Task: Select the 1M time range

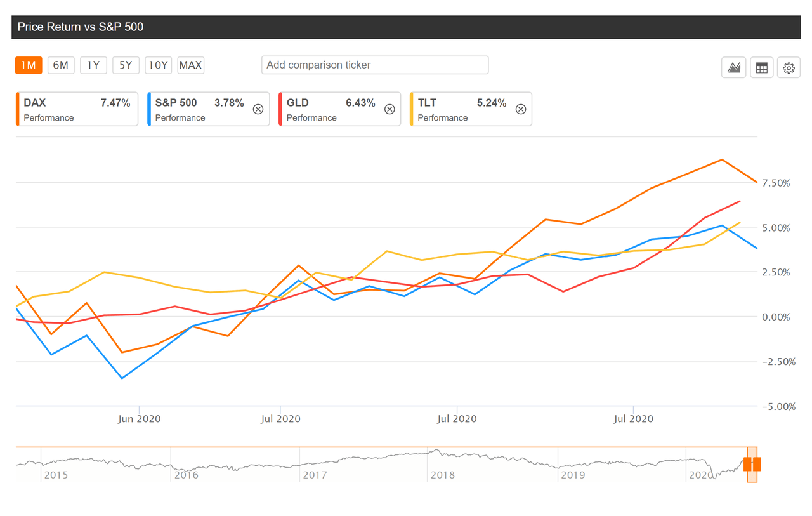Action: click(29, 65)
